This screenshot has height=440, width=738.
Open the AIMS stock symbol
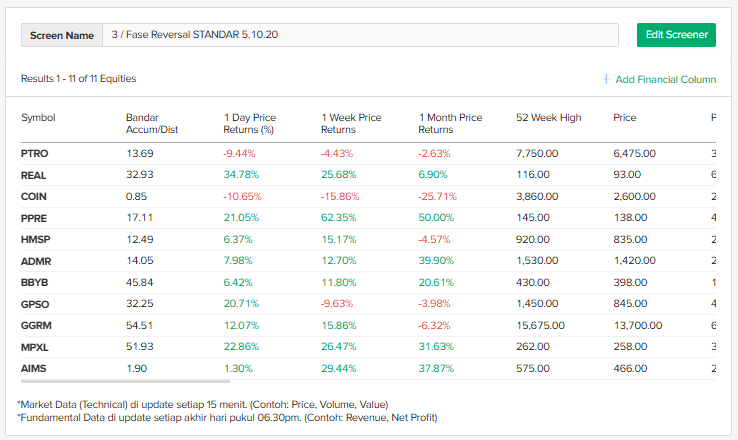click(x=34, y=369)
